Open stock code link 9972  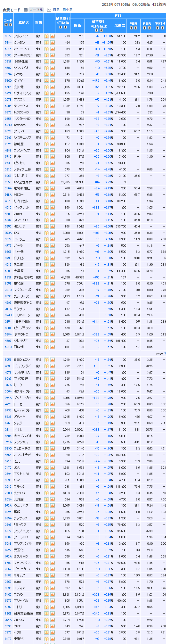8,36
